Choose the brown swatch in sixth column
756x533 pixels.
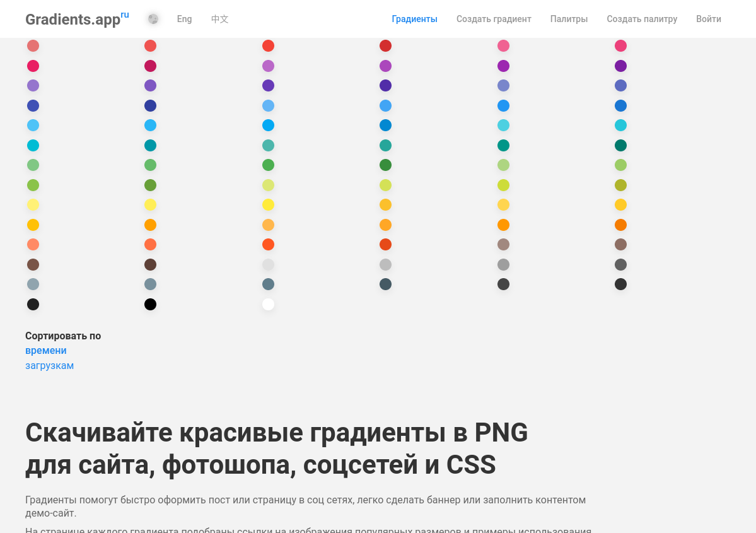[x=621, y=245]
